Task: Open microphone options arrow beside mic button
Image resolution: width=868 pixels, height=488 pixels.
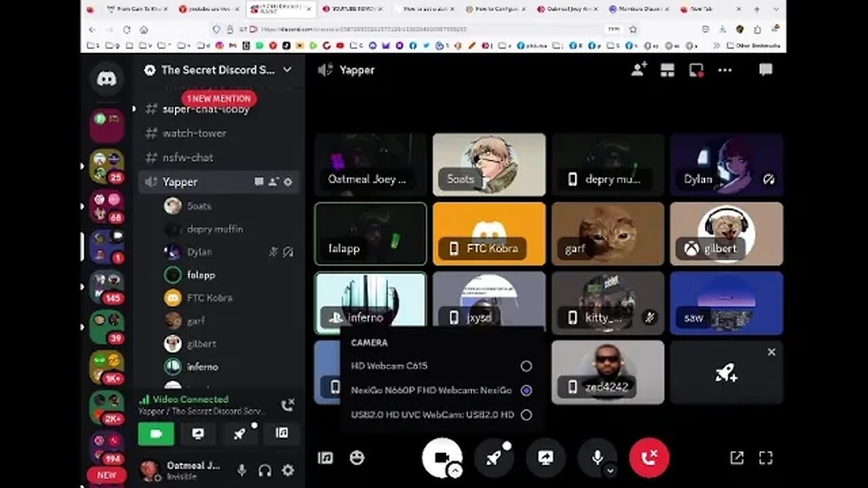Action: coord(610,470)
